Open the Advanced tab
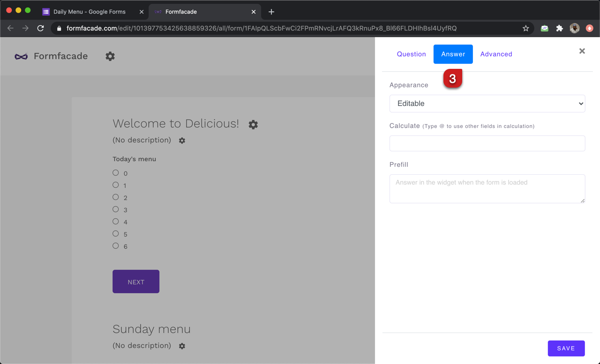The image size is (600, 364). point(496,54)
